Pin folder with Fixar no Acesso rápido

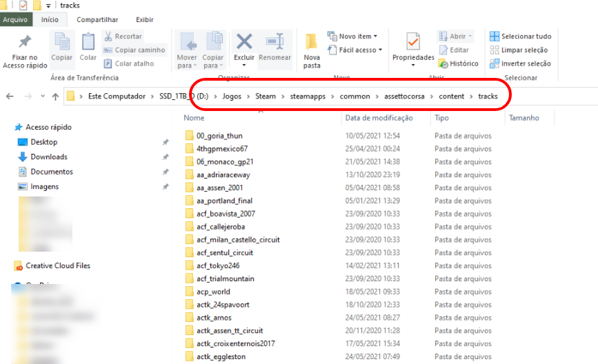coord(25,51)
